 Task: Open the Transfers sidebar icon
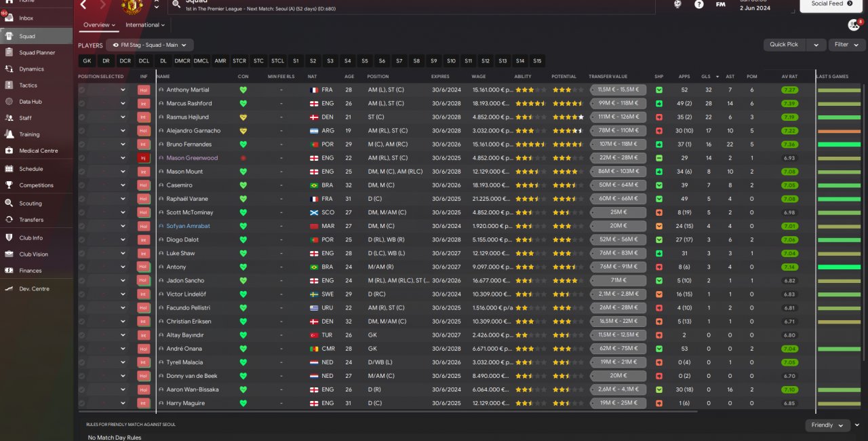click(x=9, y=220)
